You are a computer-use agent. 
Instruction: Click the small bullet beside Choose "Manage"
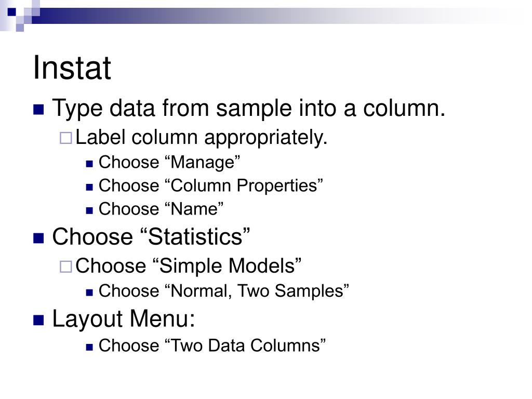click(89, 164)
